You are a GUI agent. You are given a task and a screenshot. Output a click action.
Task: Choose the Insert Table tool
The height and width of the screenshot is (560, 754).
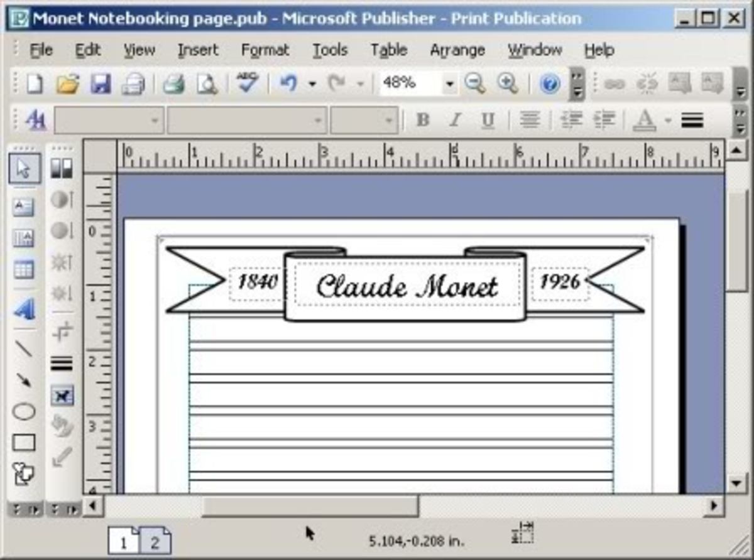[x=23, y=270]
